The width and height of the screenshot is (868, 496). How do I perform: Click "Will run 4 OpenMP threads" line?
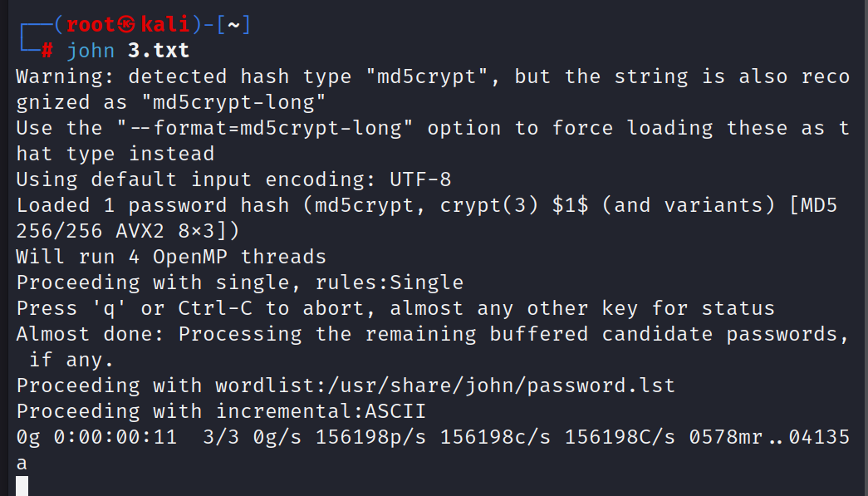coord(172,258)
